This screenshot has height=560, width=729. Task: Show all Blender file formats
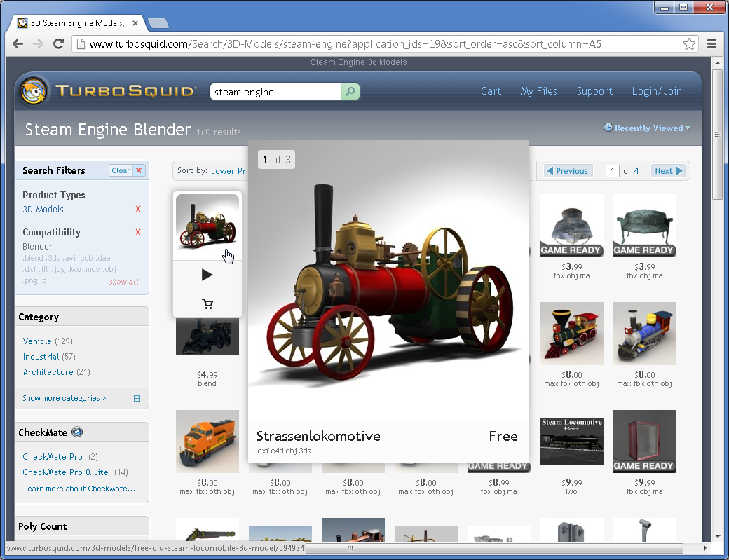123,282
